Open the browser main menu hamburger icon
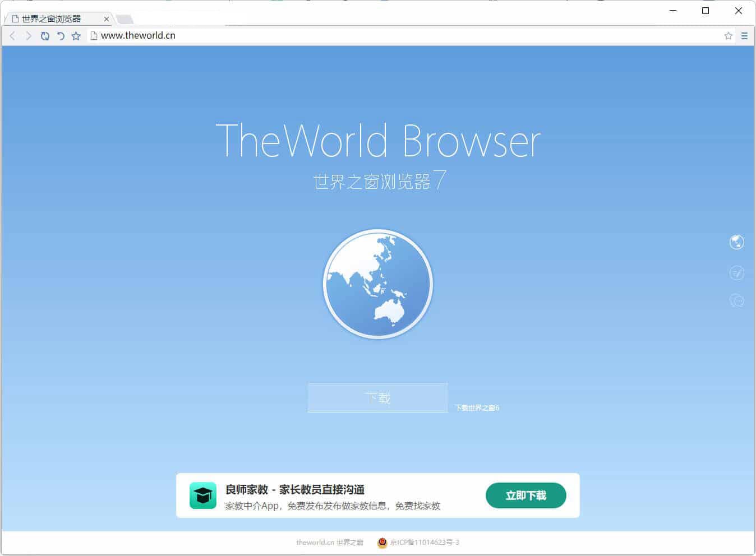The image size is (756, 556). [744, 36]
